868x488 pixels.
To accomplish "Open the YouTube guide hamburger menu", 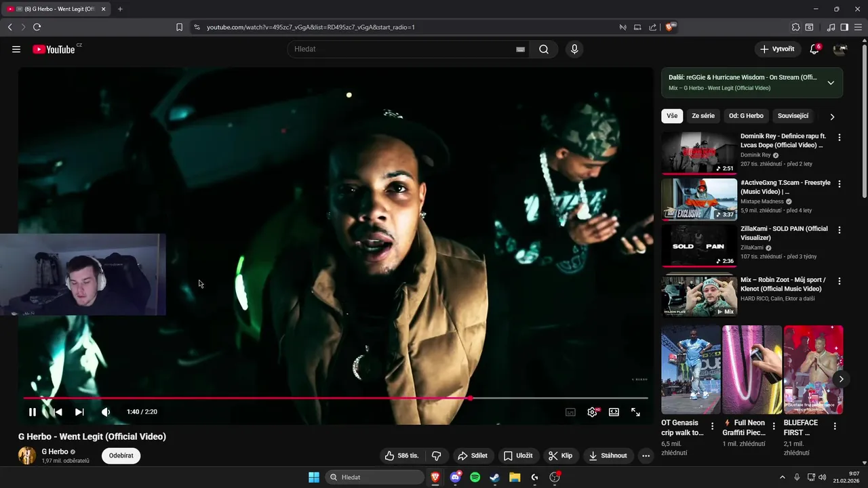I will (16, 49).
